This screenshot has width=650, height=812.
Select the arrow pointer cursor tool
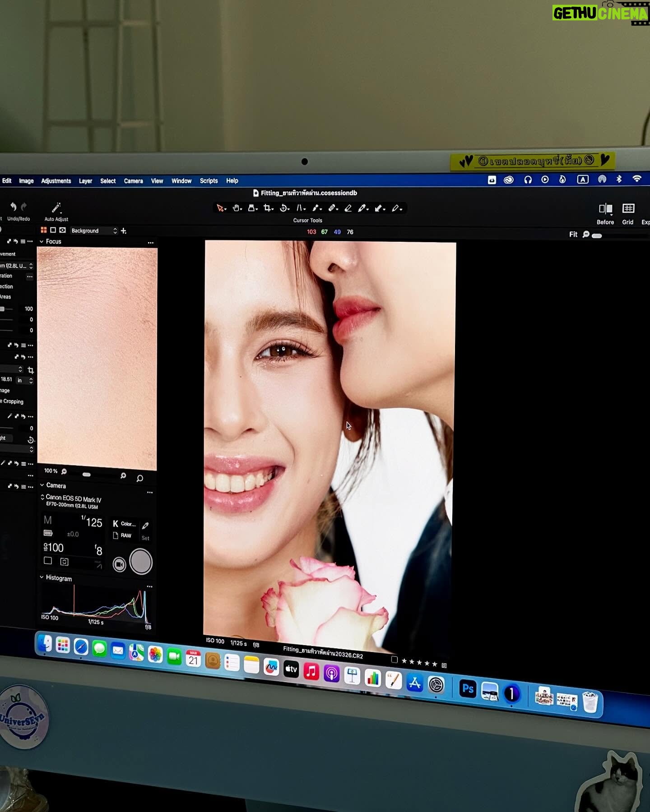[220, 208]
